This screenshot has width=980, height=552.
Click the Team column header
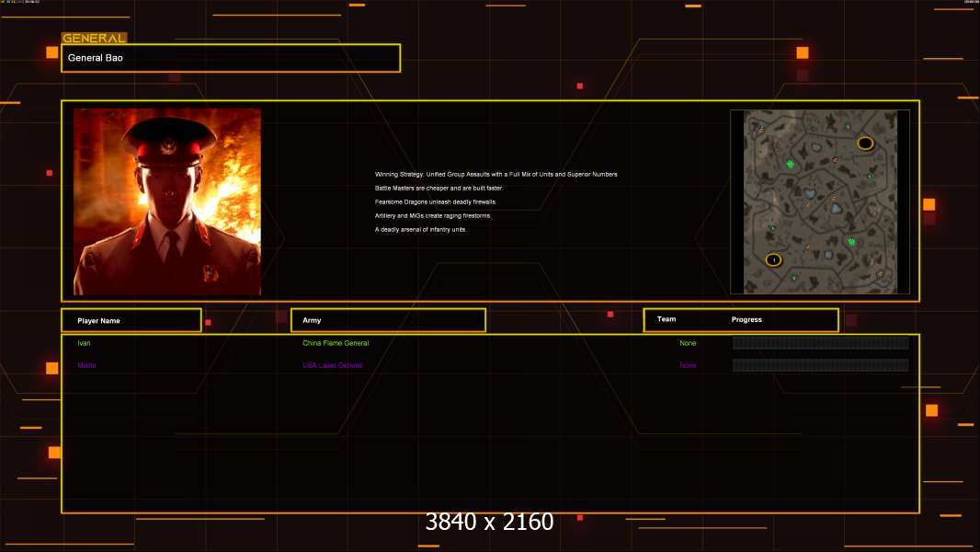667,319
